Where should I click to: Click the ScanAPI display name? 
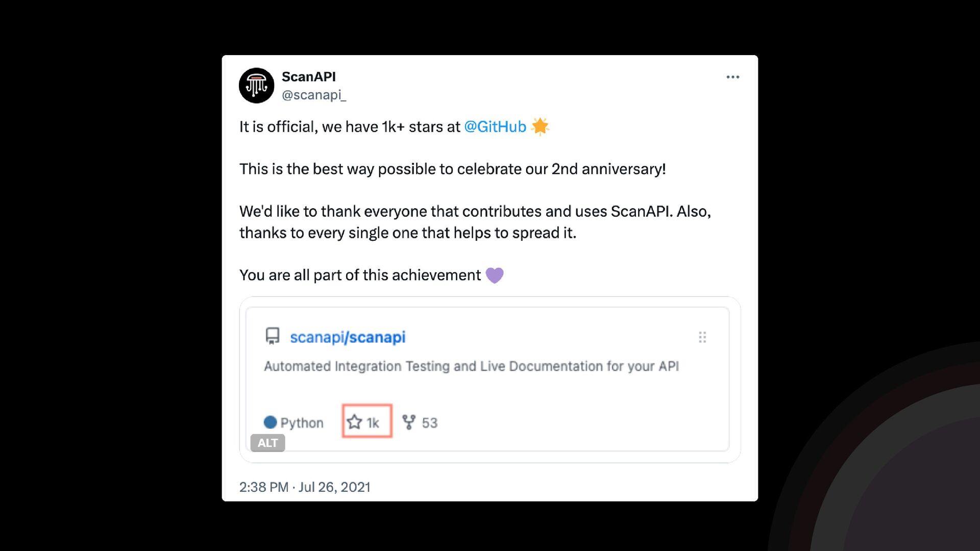[x=308, y=77]
